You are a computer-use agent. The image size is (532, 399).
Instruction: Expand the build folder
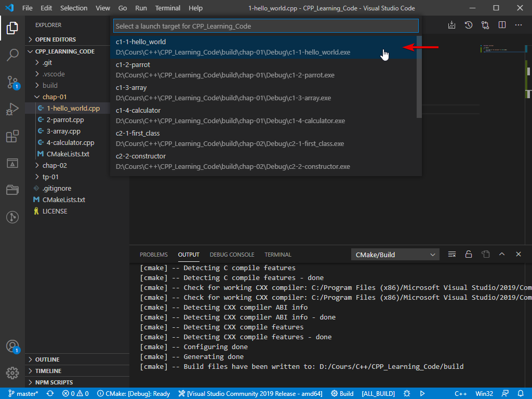click(68, 86)
